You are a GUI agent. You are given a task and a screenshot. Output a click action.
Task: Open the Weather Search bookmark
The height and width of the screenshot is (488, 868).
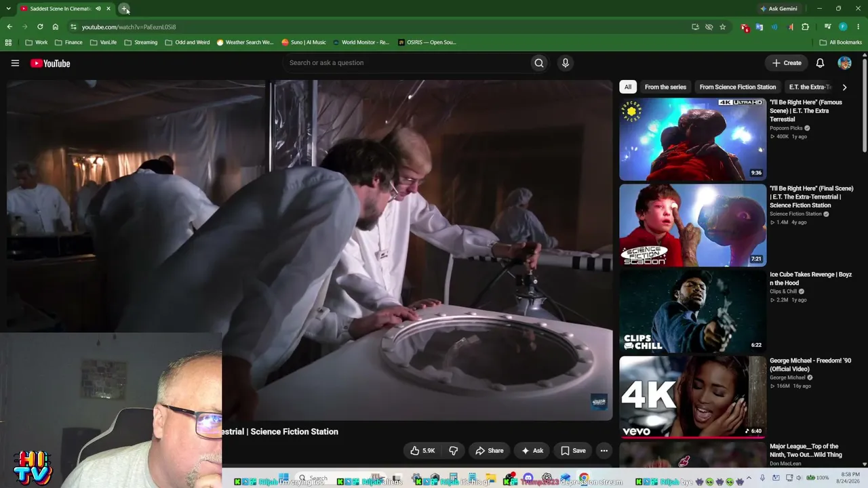tap(245, 42)
